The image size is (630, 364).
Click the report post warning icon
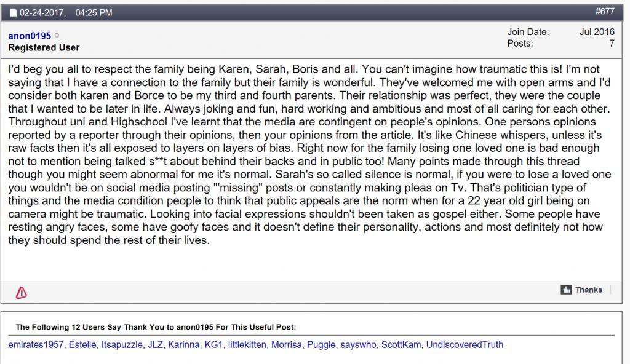tap(21, 293)
